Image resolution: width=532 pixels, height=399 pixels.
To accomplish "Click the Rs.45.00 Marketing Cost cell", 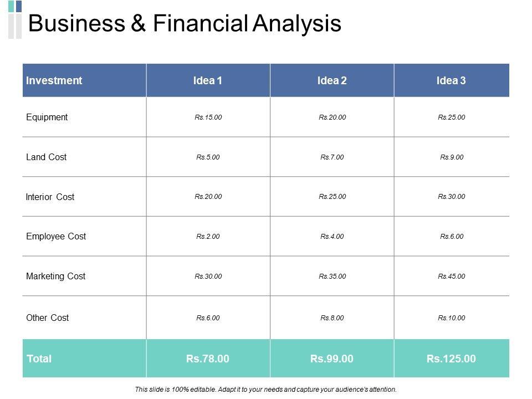I will pos(451,276).
